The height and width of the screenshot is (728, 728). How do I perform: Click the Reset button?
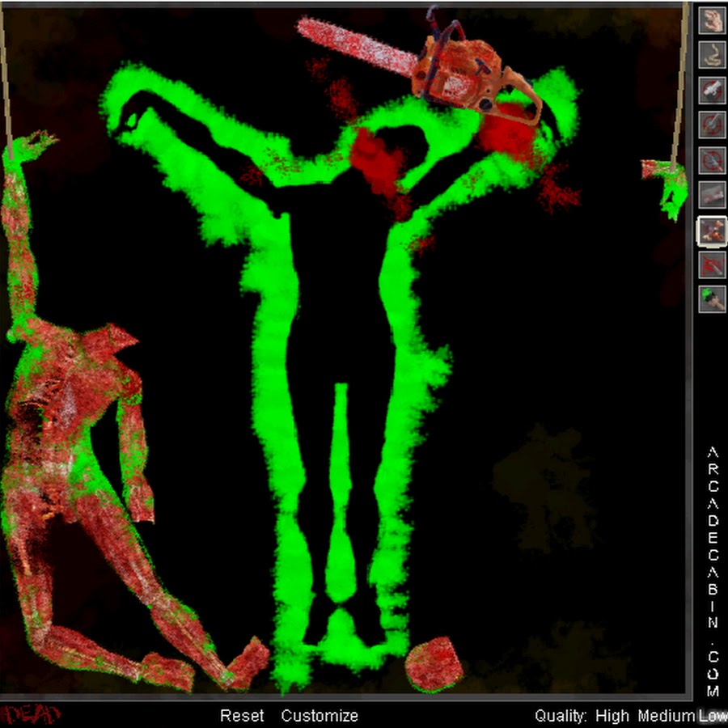tap(242, 716)
